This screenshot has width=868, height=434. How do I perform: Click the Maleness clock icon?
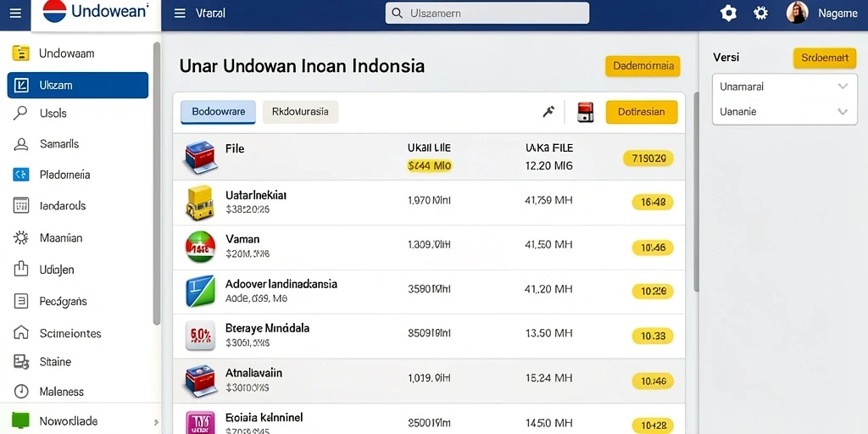(x=20, y=392)
